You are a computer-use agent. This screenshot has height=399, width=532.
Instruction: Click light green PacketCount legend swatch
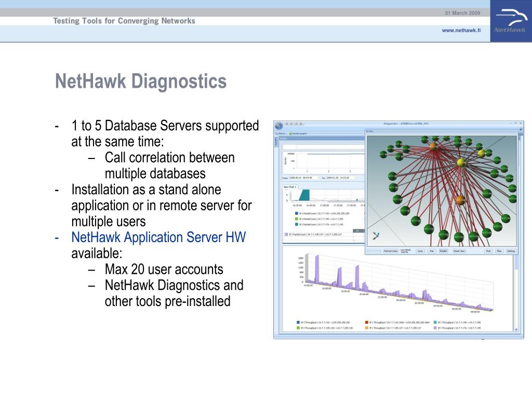pos(297,219)
